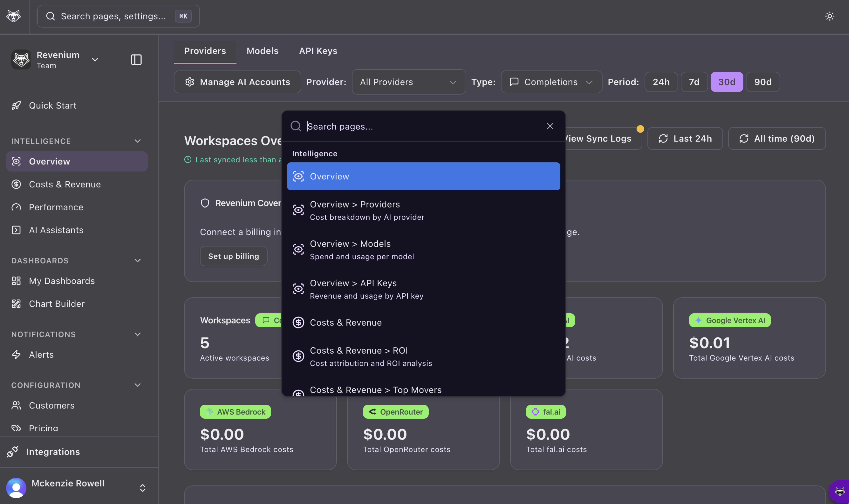Select the 7d period option

[694, 82]
